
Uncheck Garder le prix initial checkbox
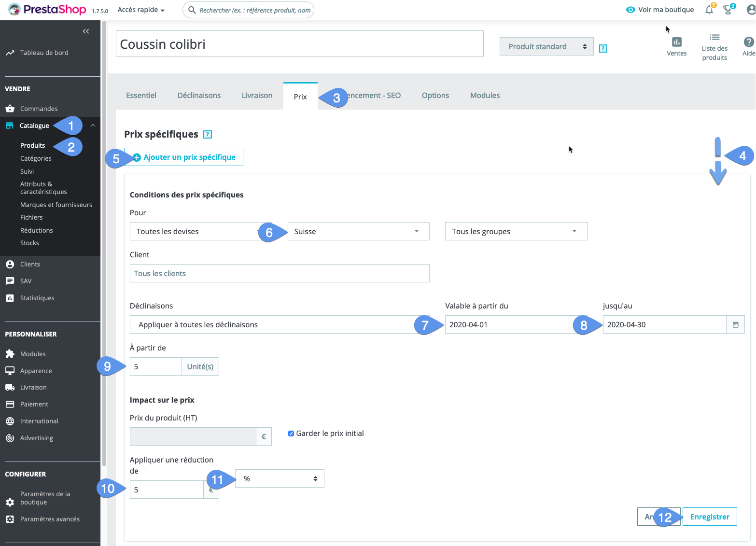point(291,434)
